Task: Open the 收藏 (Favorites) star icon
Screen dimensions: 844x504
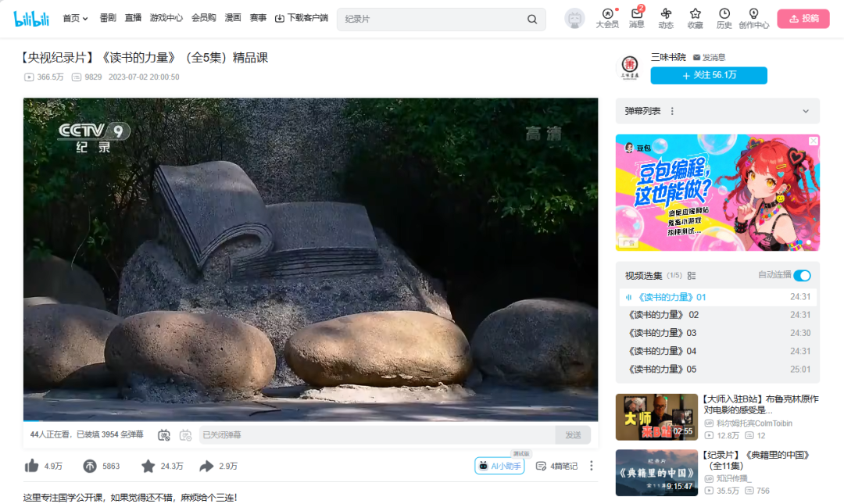Action: (x=695, y=17)
